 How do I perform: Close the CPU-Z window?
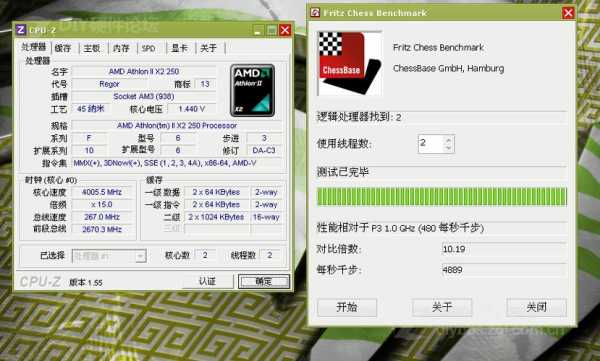tap(285, 30)
